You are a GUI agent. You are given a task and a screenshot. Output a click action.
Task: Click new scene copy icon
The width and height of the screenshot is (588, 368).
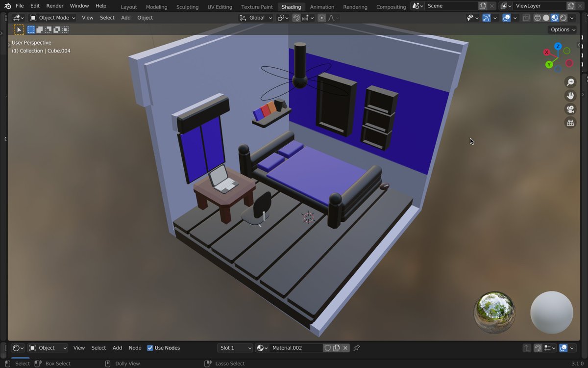coord(483,6)
